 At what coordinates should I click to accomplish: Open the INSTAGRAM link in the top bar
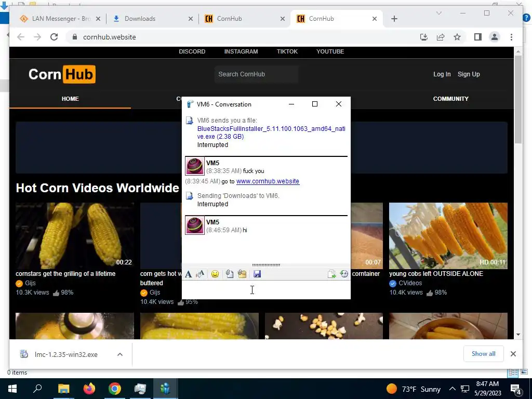point(241,51)
